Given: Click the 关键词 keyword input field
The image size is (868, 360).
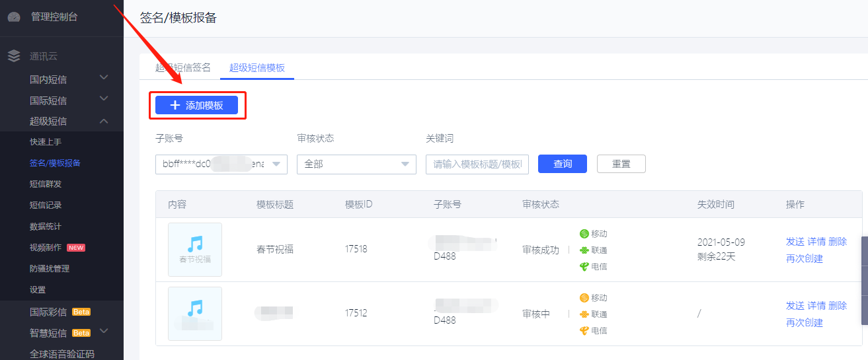Looking at the screenshot, I should (477, 164).
